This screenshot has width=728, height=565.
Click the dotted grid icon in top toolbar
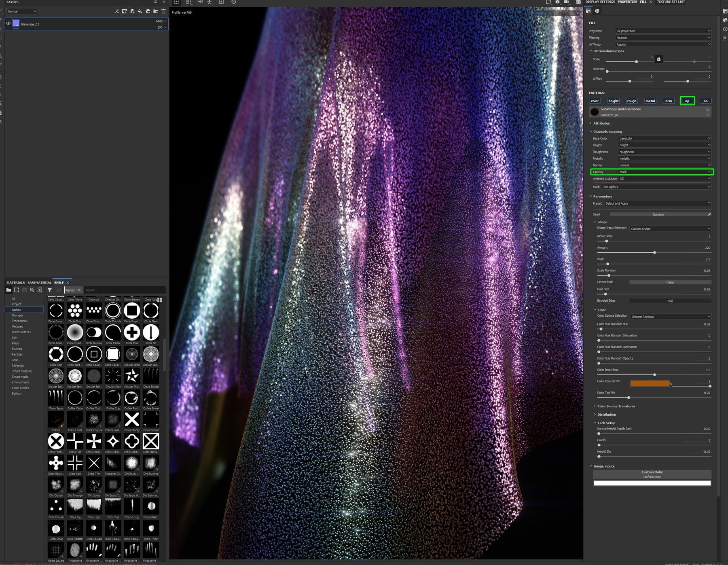[x=188, y=2]
